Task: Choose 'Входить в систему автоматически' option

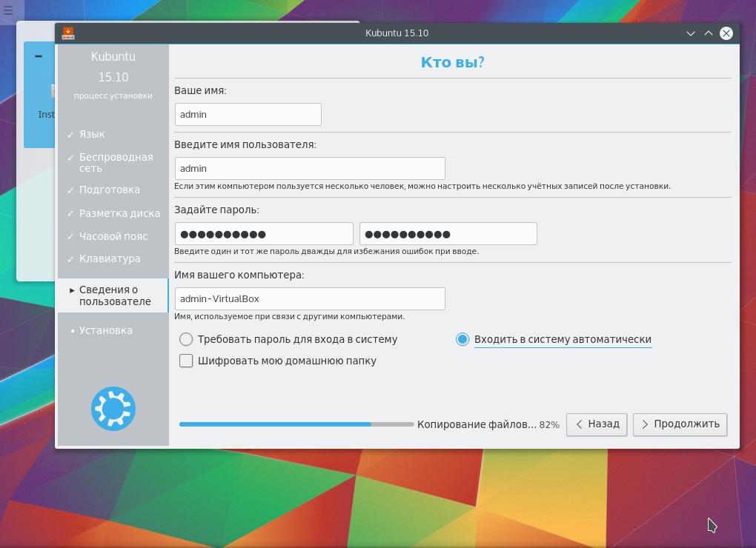Action: (462, 339)
